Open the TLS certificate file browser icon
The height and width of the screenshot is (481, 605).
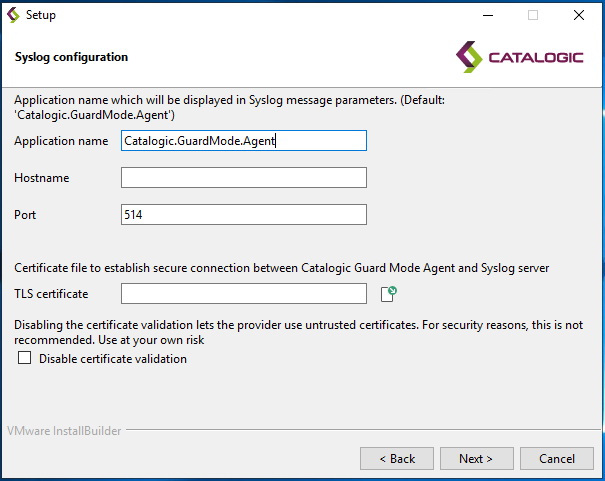click(x=389, y=293)
